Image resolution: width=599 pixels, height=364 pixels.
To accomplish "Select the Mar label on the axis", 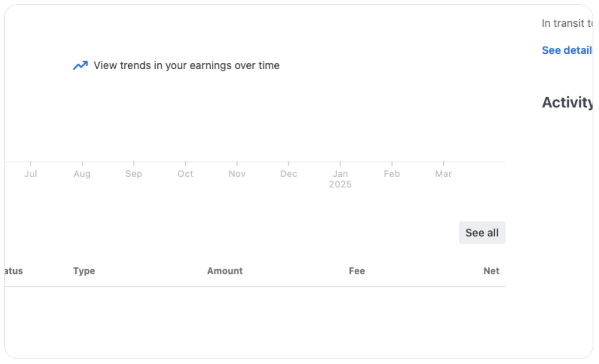I will pyautogui.click(x=444, y=174).
